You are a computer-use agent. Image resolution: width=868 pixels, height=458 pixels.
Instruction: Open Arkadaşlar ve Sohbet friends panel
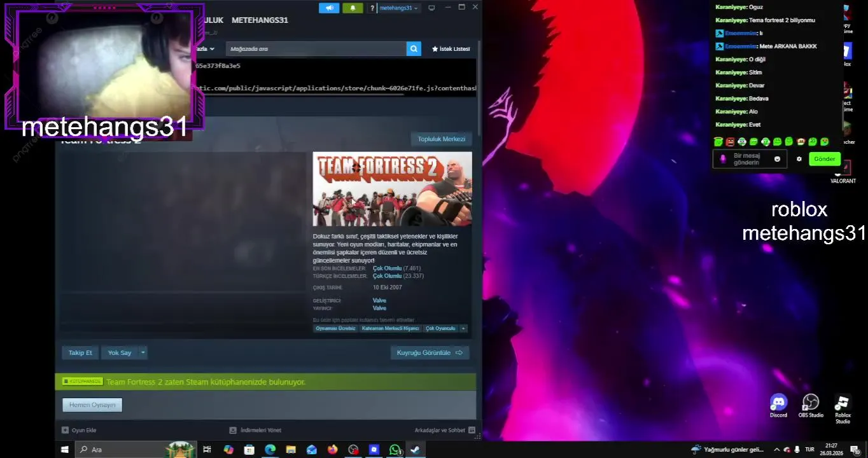pos(445,430)
